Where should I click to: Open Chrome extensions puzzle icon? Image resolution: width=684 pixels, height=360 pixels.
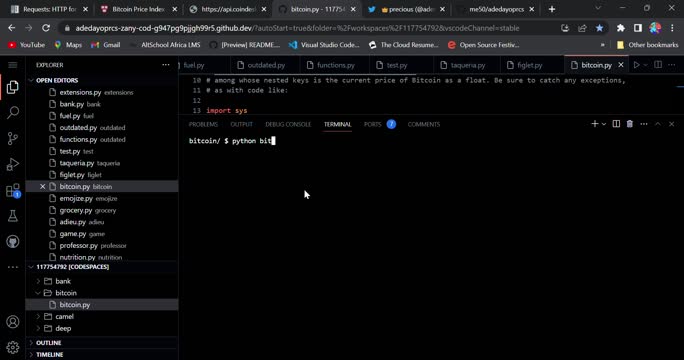point(620,28)
